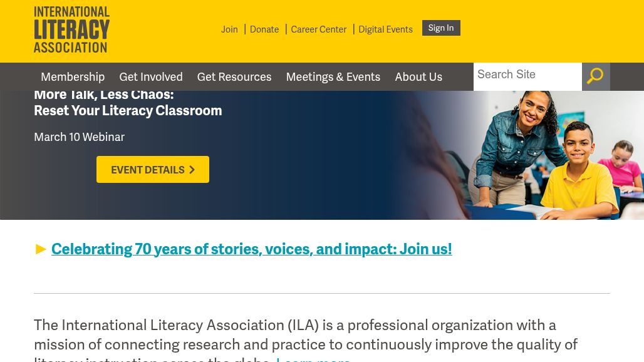Viewport: 644px width, 362px height.
Task: Click the magnifying glass search icon
Action: coord(595,76)
